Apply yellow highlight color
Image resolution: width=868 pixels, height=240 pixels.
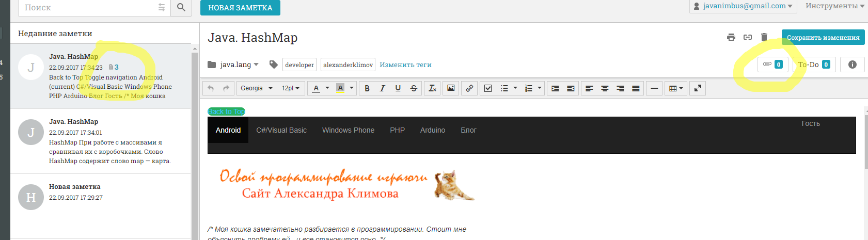[x=340, y=88]
